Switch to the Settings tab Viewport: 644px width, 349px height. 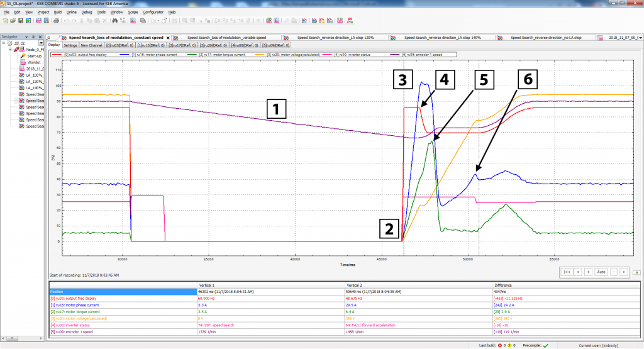pyautogui.click(x=70, y=45)
